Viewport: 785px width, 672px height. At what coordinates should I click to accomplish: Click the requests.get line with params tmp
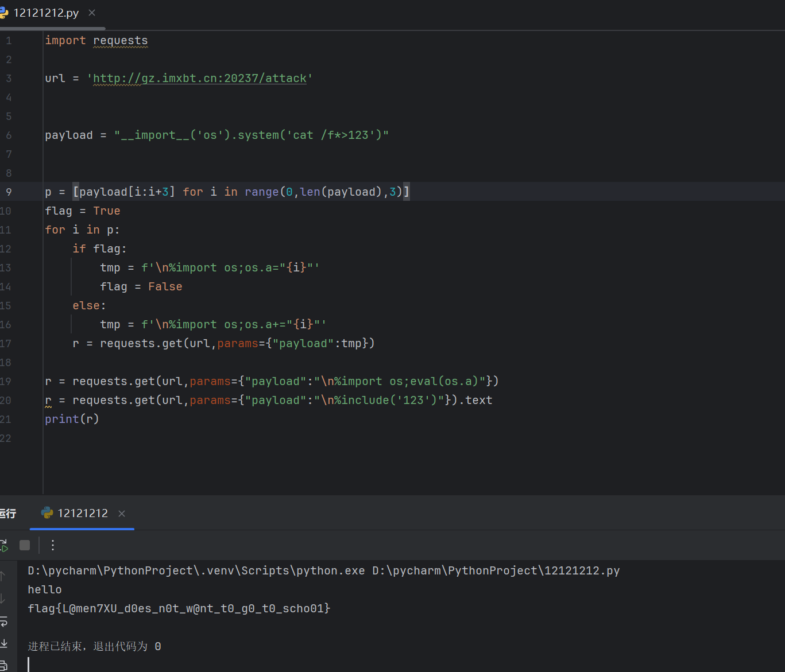[x=223, y=343]
